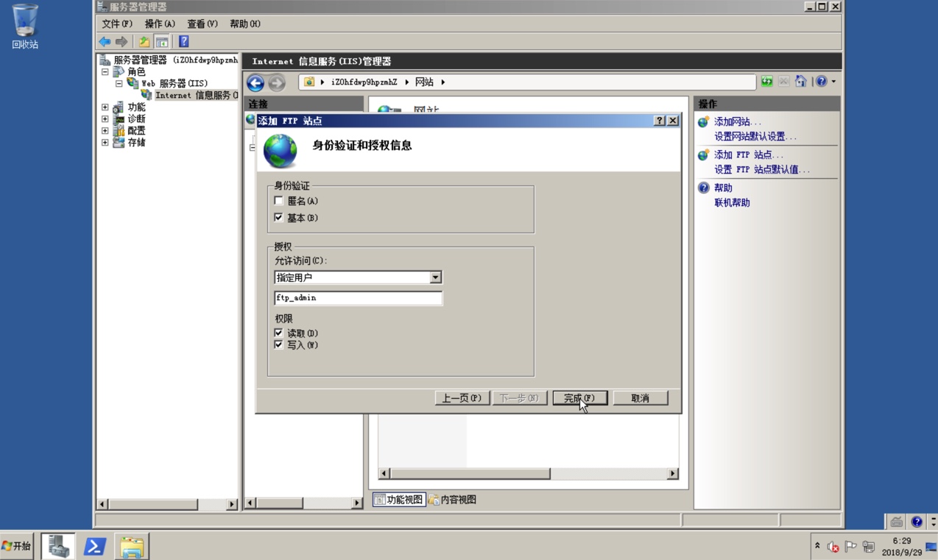
Task: Click the stop icon next to refresh
Action: tap(784, 82)
